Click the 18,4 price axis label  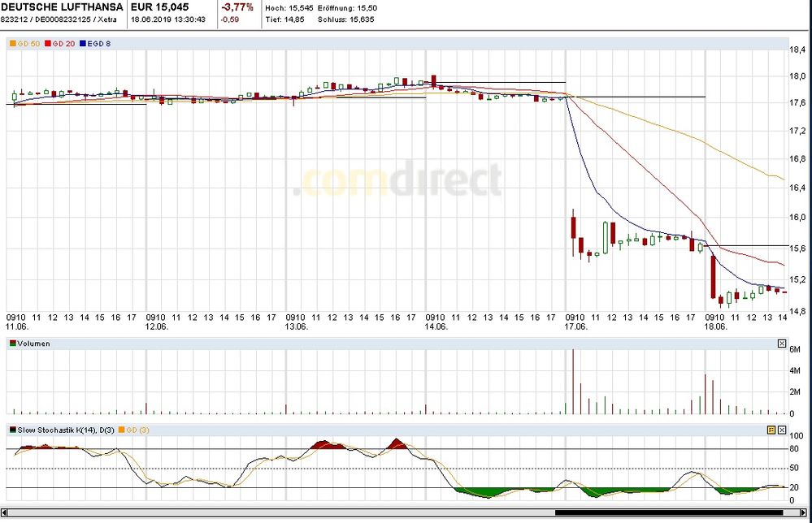point(797,50)
